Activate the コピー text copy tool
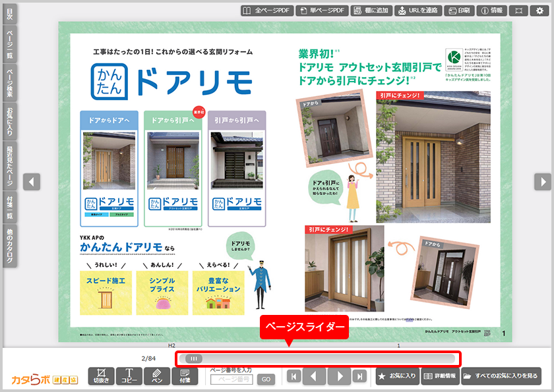The image size is (554, 392). [129, 376]
